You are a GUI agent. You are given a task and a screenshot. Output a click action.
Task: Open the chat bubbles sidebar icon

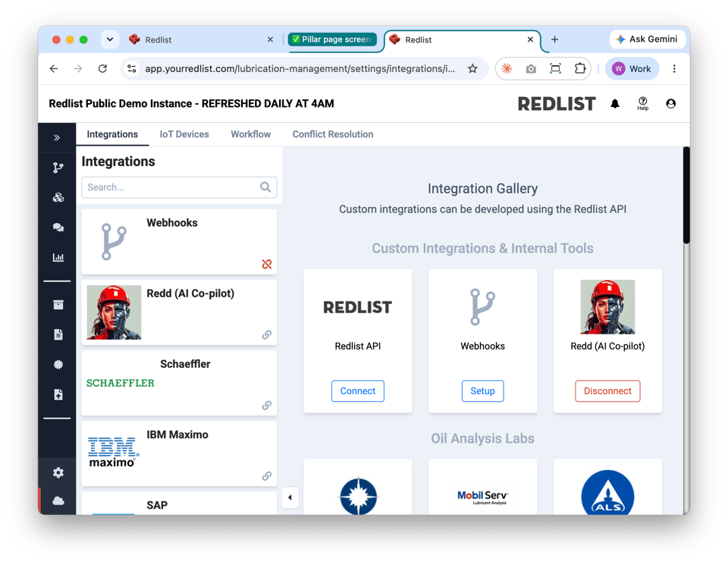pyautogui.click(x=58, y=228)
